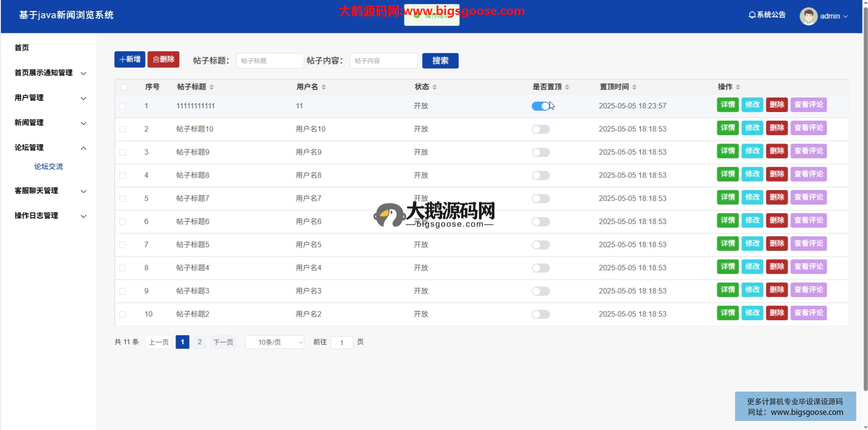The image size is (868, 430).
Task: Open the 10条/页 page size dropdown
Action: (274, 342)
